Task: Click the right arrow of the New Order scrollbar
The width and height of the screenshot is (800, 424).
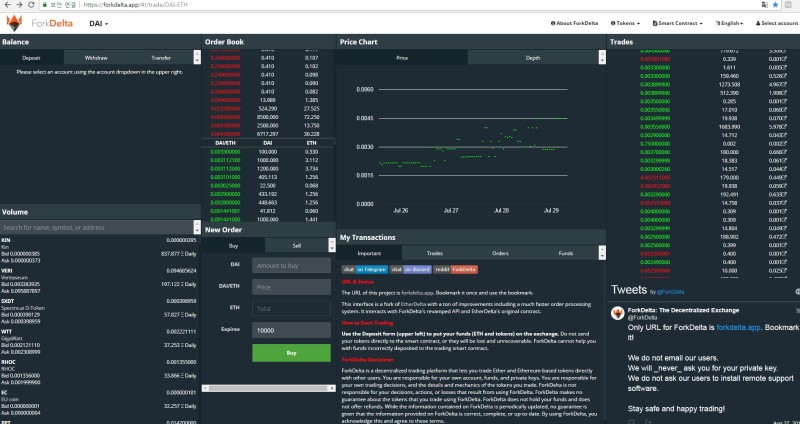Action: point(332,388)
